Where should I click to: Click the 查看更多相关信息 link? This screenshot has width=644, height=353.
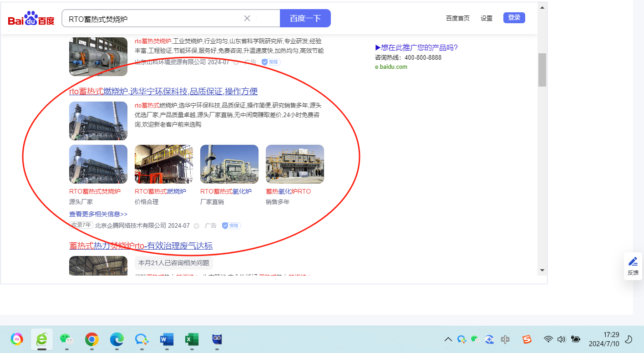click(98, 214)
